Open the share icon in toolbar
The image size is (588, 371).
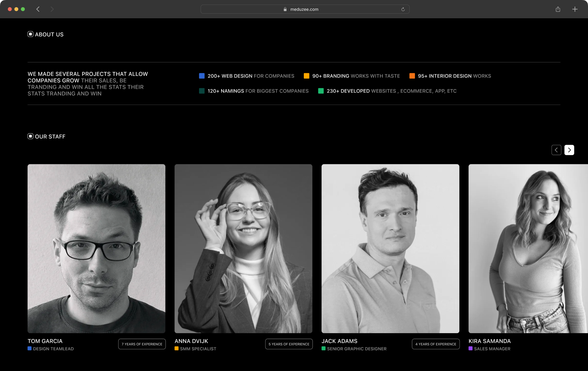(558, 9)
